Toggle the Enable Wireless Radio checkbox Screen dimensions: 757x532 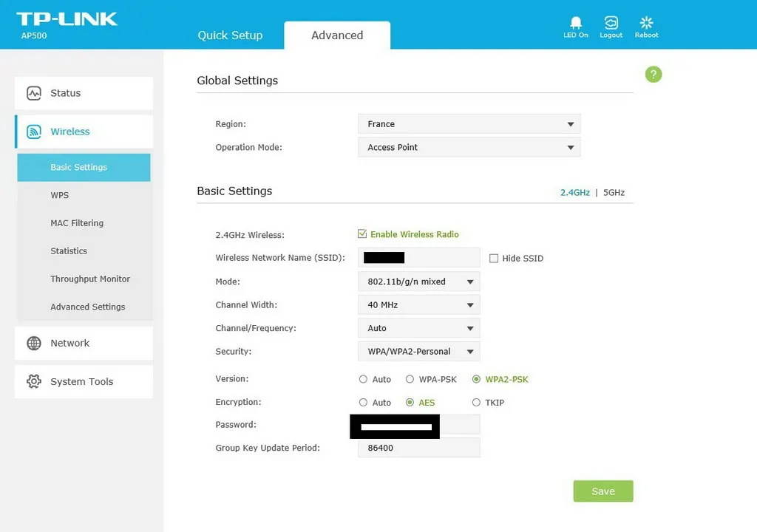pos(362,234)
